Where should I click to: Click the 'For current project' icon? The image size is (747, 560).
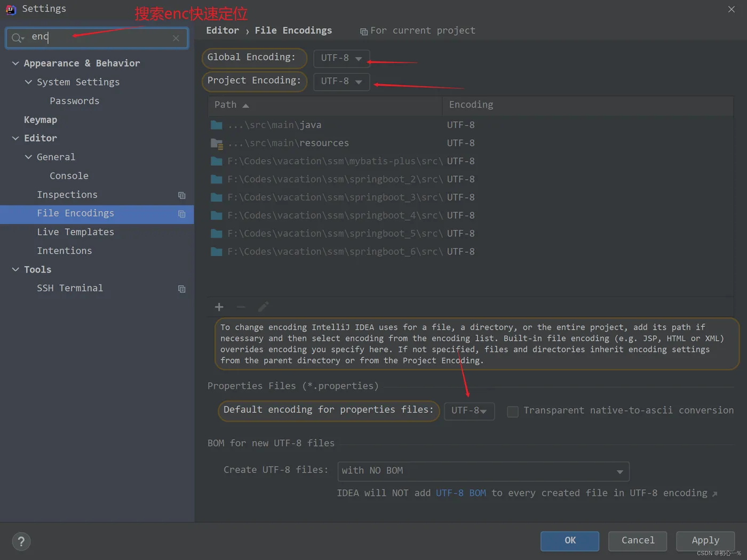(364, 31)
